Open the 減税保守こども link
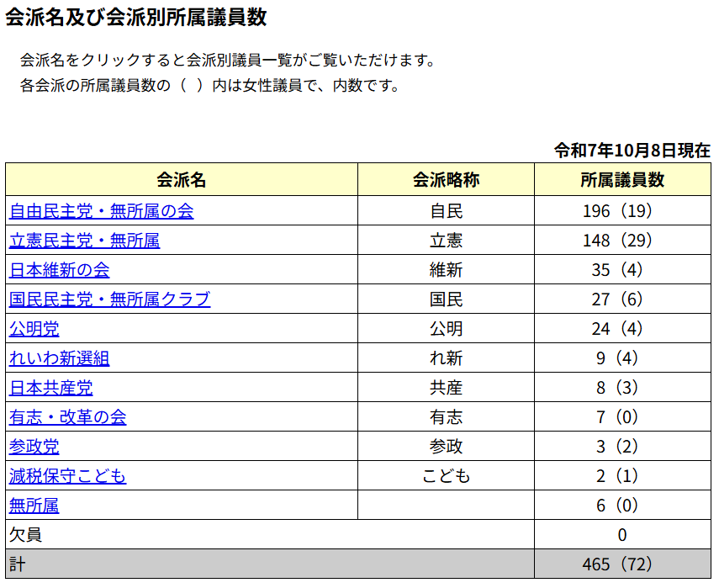Image resolution: width=719 pixels, height=588 pixels. pos(67,476)
